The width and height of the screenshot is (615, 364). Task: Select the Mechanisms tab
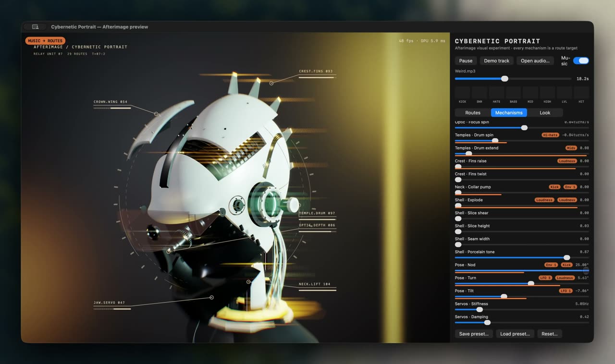(509, 113)
